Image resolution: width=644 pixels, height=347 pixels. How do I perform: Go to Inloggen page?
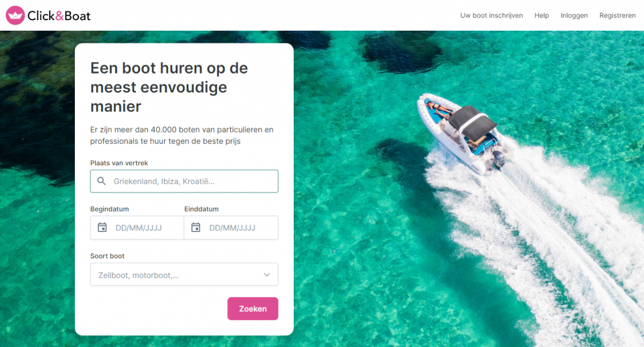(574, 16)
